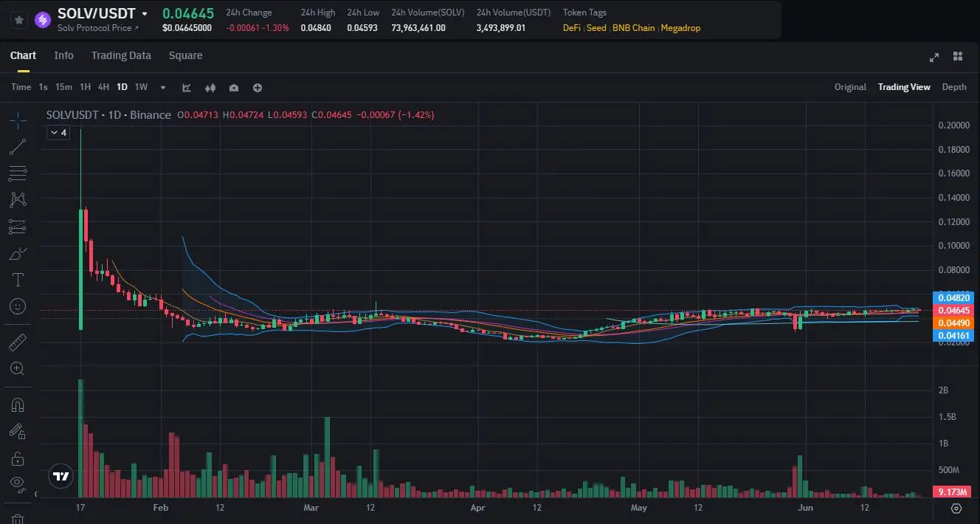Click the 24h Low value 0.04593
Screen dimensions: 980x524
tap(362, 28)
